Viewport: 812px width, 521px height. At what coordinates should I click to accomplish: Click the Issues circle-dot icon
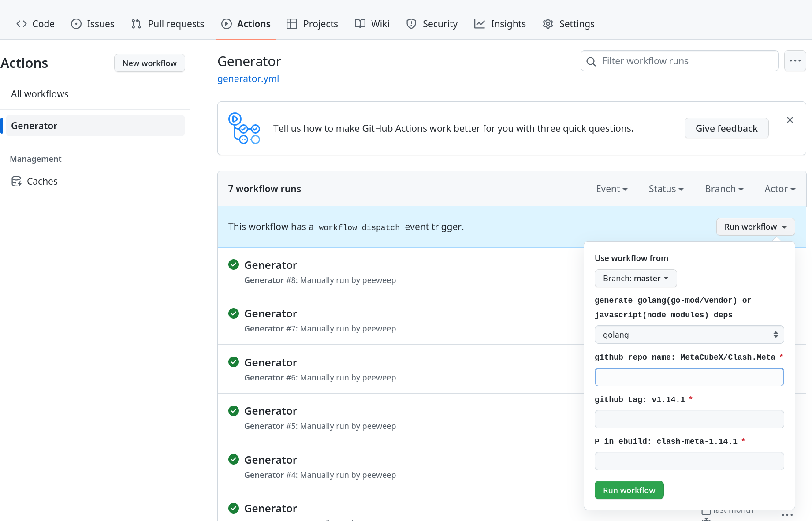(x=76, y=24)
